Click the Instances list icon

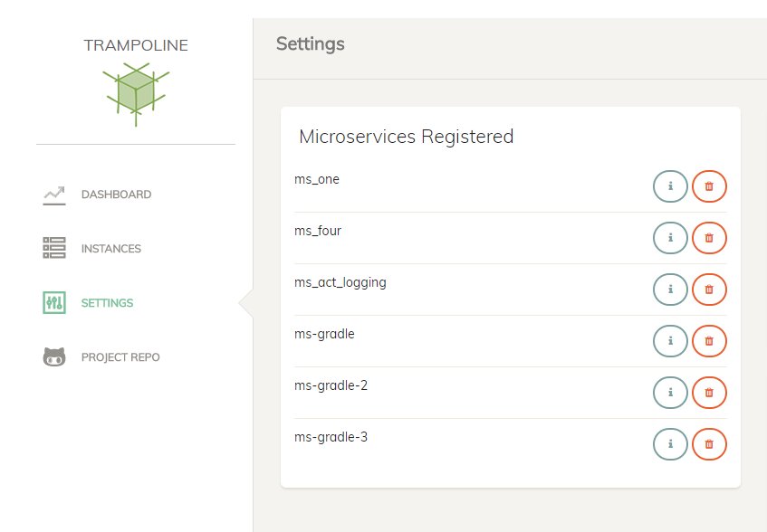tap(53, 248)
